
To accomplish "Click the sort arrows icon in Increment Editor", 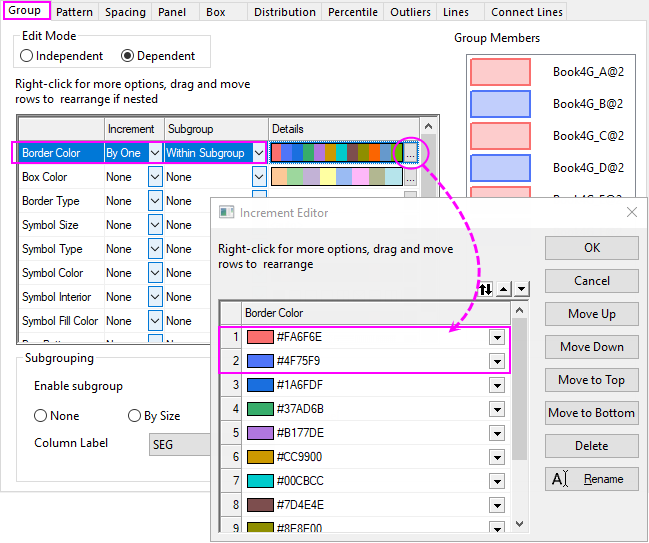I will click(x=486, y=288).
